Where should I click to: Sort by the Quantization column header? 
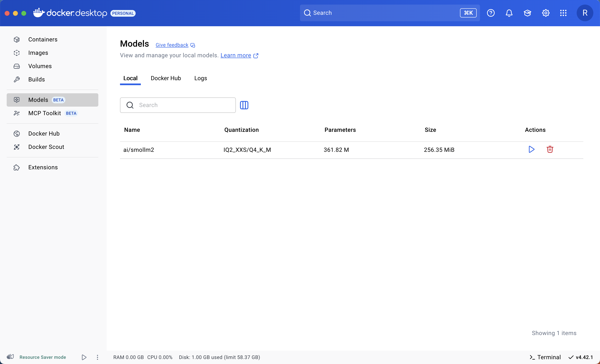point(241,130)
